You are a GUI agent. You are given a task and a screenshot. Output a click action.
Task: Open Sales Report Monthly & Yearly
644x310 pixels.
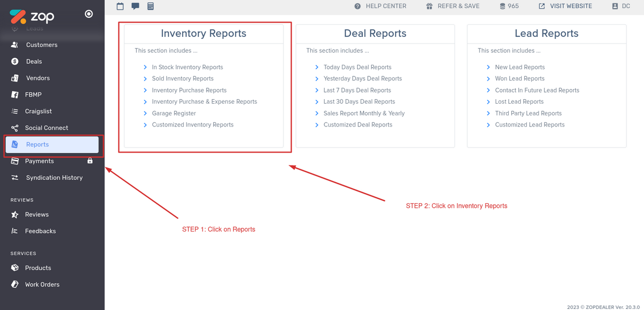(x=364, y=113)
